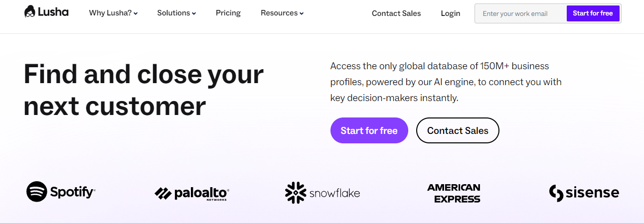Expand the Why Lusha? dropdown menu
644x223 pixels.
pos(113,13)
